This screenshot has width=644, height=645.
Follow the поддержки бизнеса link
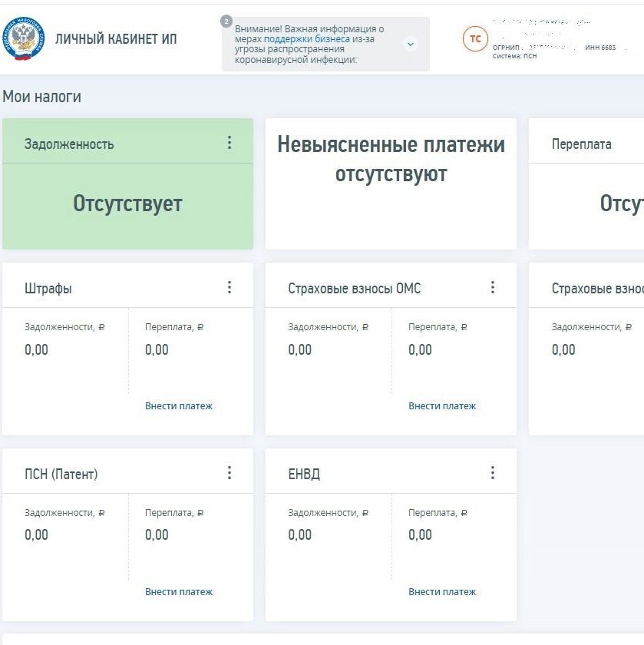click(307, 39)
